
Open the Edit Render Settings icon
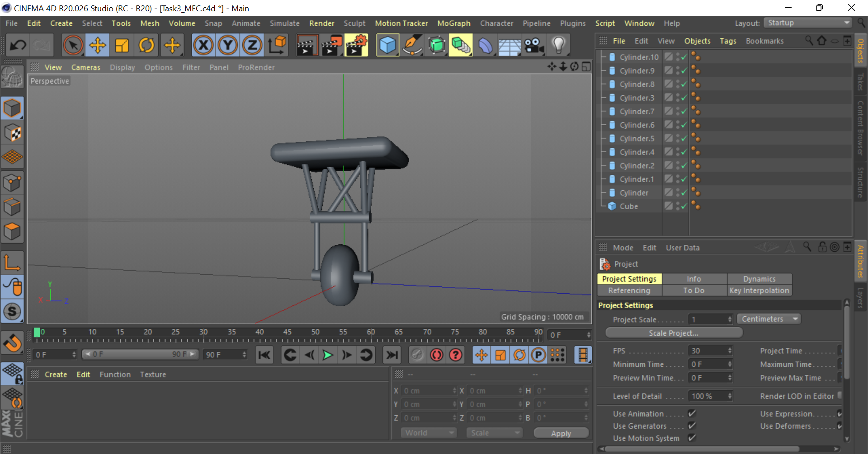356,45
